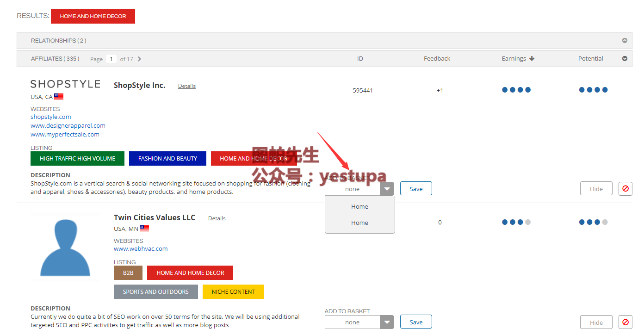Click the US flag next to USA, MN
The image size is (644, 335).
tap(144, 229)
